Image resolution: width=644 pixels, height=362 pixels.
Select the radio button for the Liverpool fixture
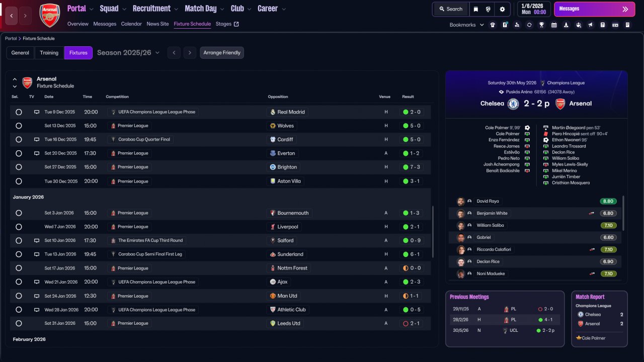[19, 227]
